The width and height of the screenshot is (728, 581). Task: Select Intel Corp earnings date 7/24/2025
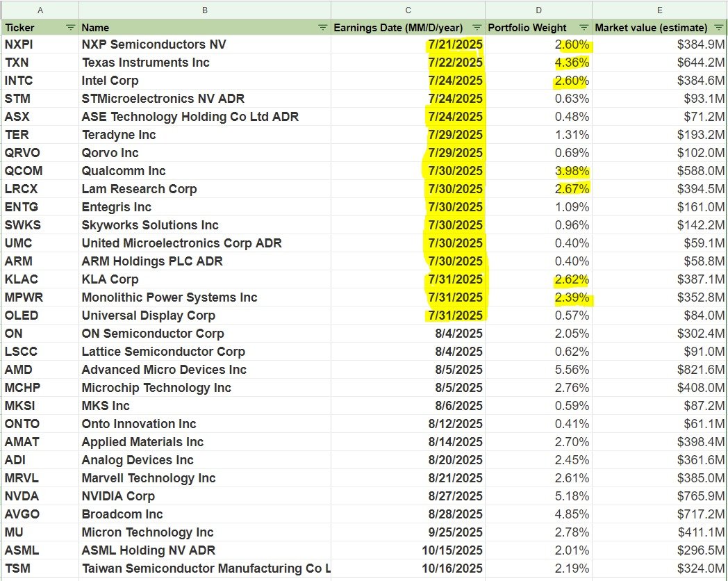(408, 81)
